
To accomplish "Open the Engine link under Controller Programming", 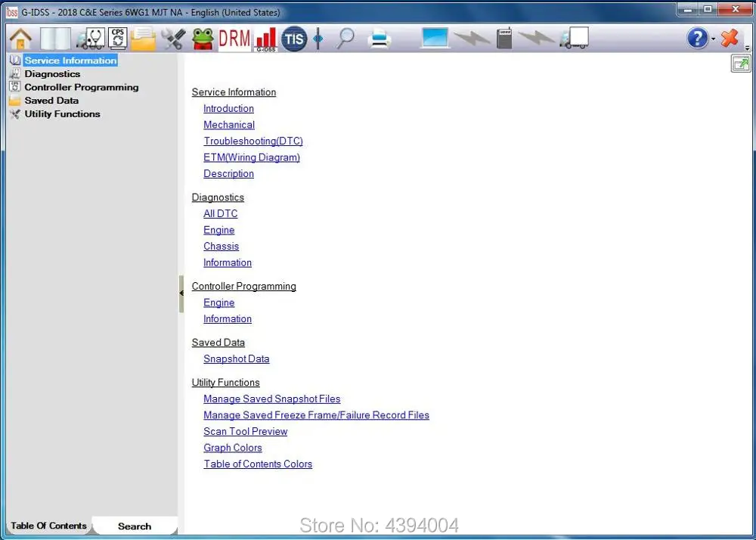I will coord(219,303).
